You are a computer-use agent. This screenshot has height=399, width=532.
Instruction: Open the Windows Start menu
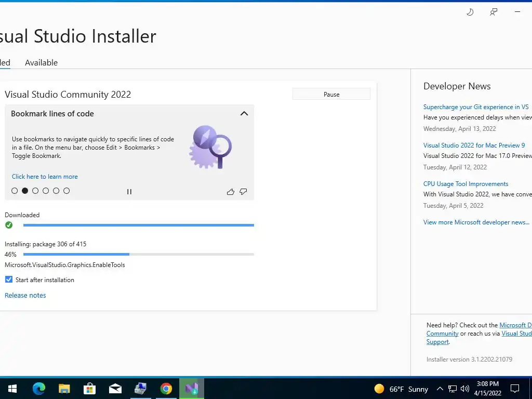tap(12, 389)
